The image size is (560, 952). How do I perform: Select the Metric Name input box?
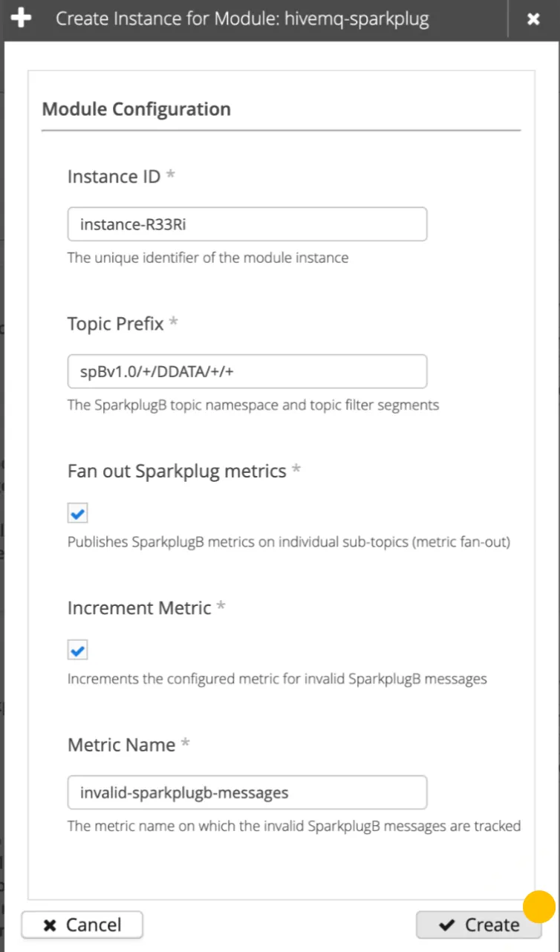pos(247,792)
